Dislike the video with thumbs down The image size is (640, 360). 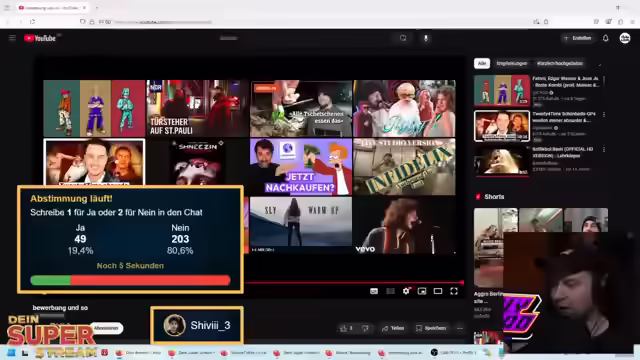(365, 328)
